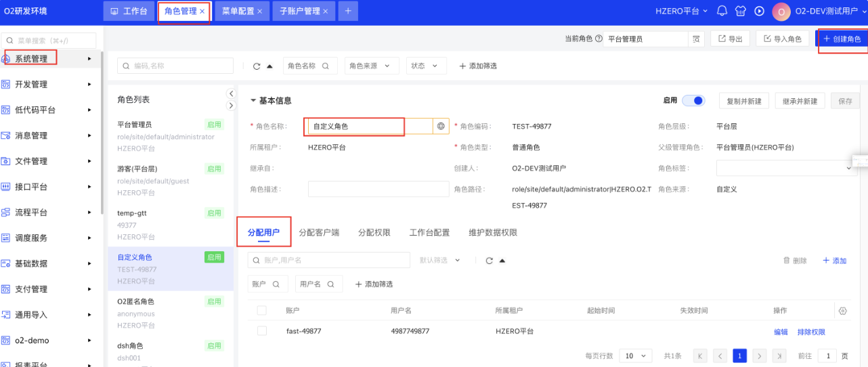Click the help icon next to 当前角色

[x=599, y=39]
